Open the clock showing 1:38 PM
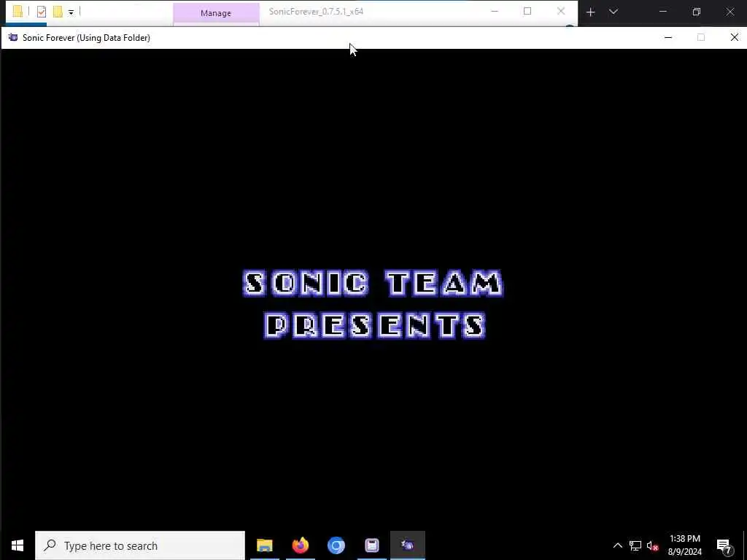 [684, 545]
